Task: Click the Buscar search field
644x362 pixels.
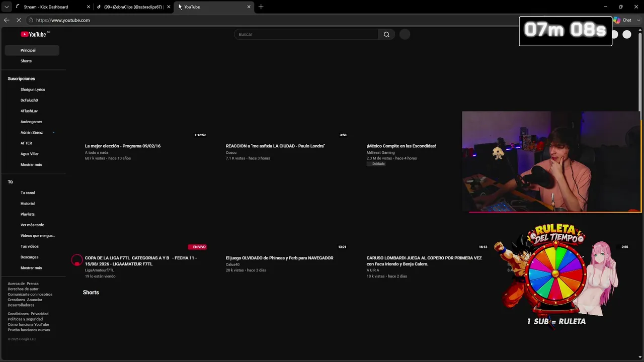Action: point(306,34)
